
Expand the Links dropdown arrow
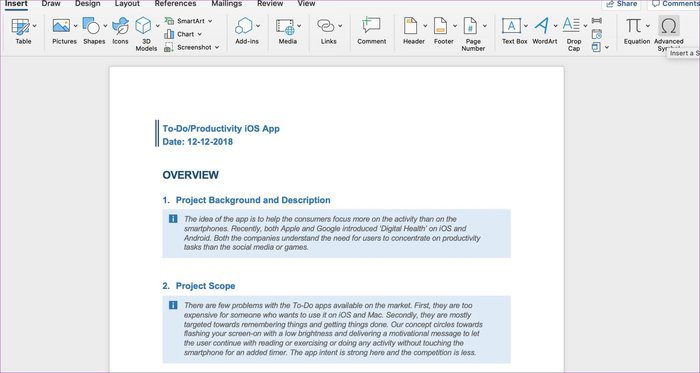click(x=340, y=26)
